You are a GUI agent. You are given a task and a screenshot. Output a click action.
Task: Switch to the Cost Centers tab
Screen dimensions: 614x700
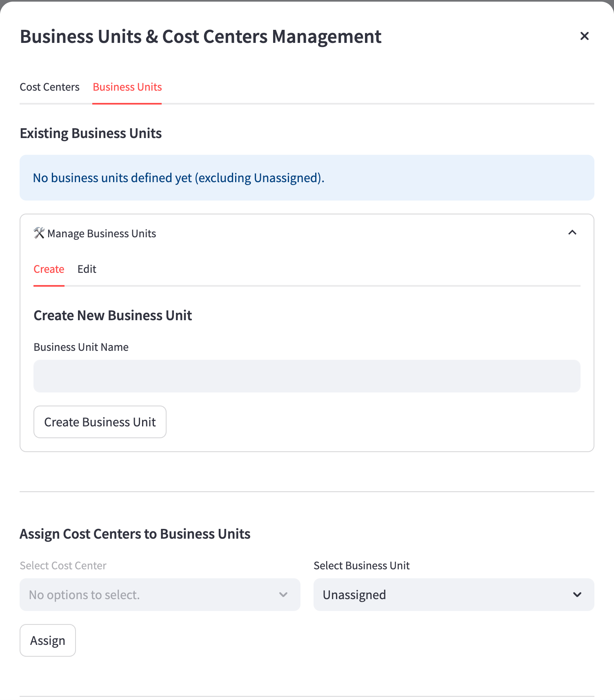coord(49,87)
